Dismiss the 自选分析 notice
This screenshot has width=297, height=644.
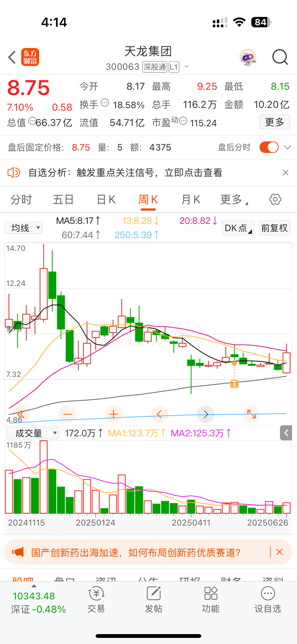[x=285, y=173]
